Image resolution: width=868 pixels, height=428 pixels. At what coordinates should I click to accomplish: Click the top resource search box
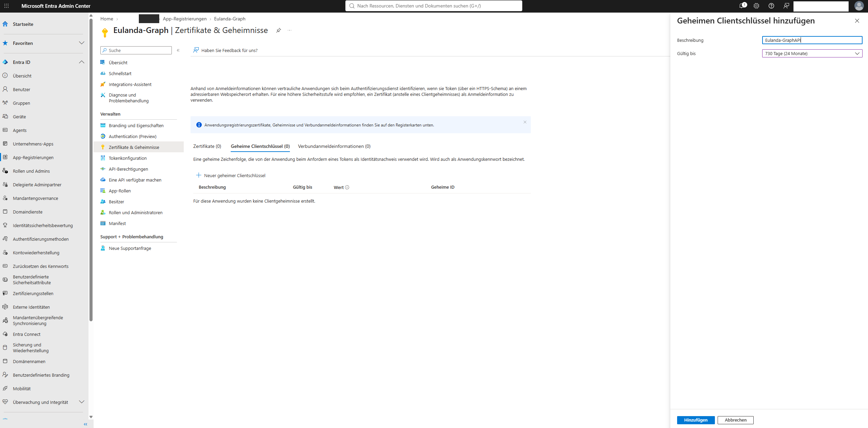coord(433,6)
